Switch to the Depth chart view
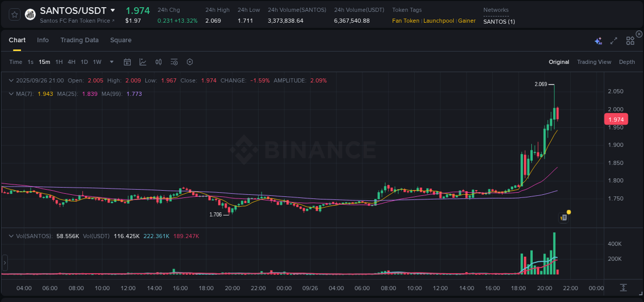644x302 pixels. tap(626, 62)
